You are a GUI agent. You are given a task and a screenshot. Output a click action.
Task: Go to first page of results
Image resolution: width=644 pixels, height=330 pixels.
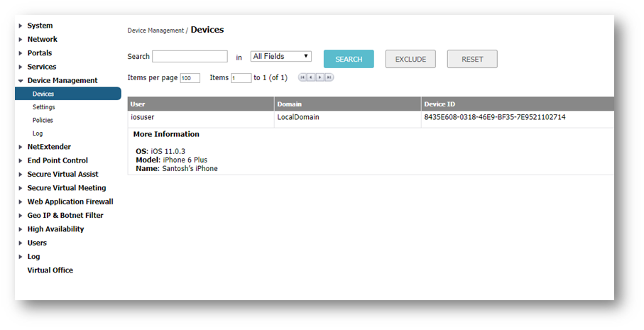[302, 77]
